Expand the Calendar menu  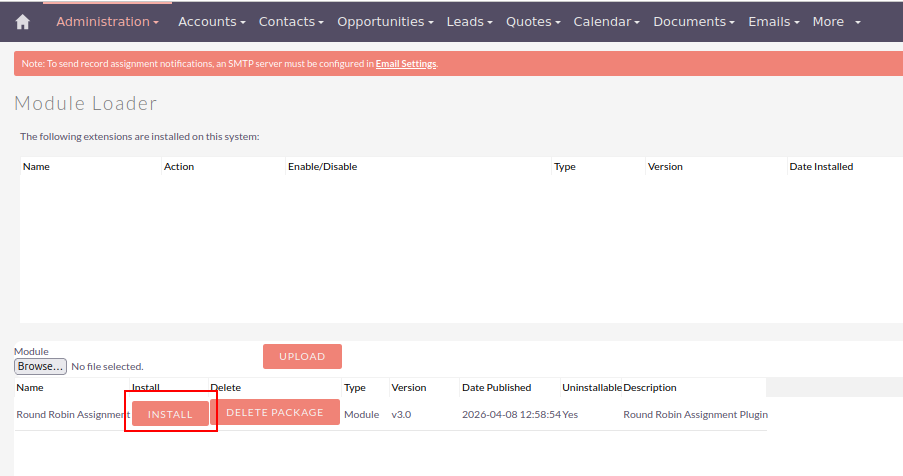pos(607,22)
